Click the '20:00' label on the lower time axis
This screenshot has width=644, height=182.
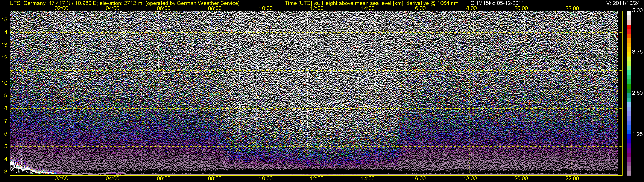(521, 179)
